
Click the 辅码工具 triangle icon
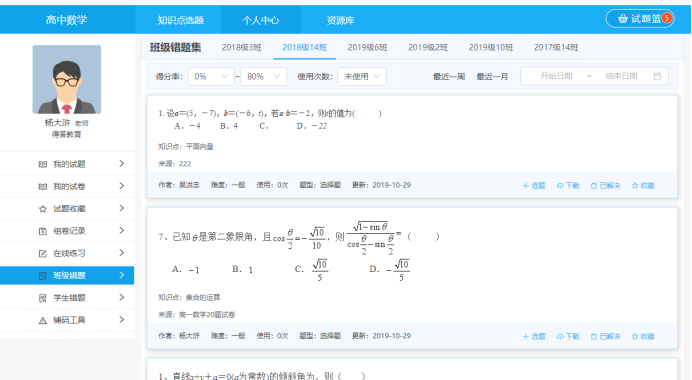(x=42, y=320)
